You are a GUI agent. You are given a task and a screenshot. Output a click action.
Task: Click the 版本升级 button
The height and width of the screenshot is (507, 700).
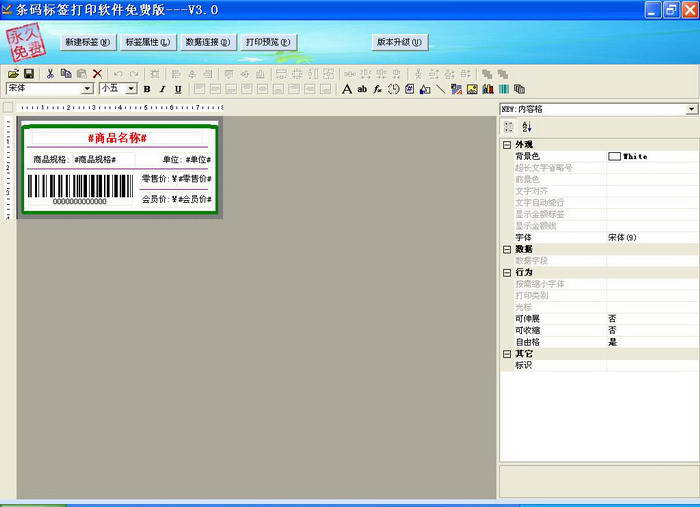point(400,42)
